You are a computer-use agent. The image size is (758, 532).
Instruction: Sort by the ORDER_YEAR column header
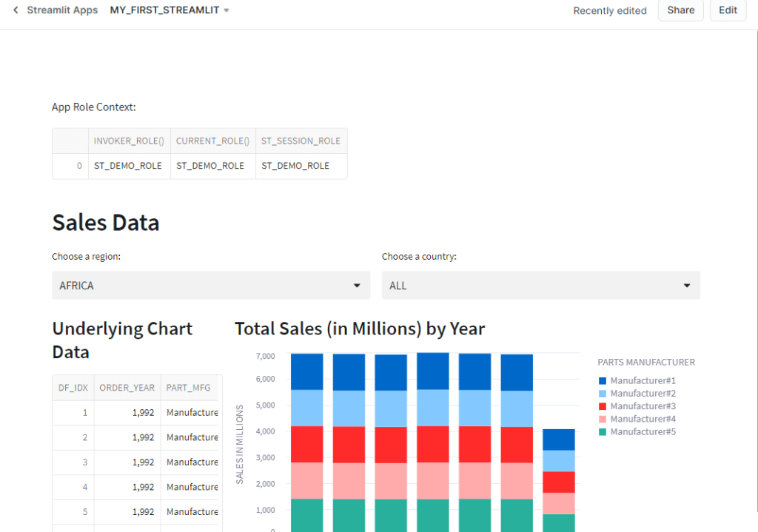pos(127,388)
